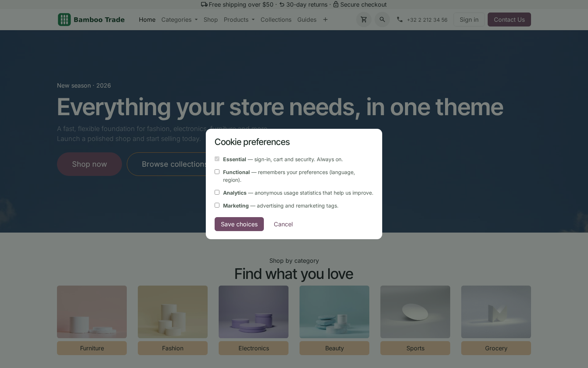The height and width of the screenshot is (368, 588).
Task: Open the Sports category image
Action: click(x=415, y=312)
